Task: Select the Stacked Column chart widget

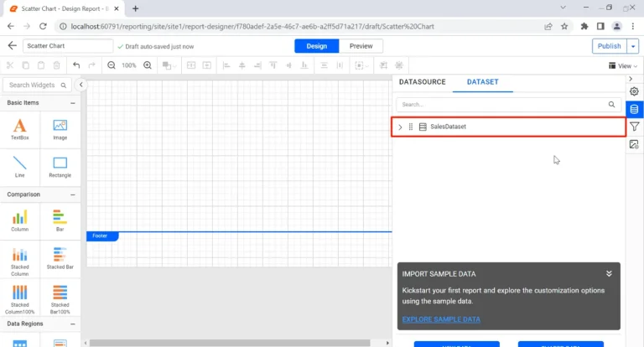Action: pyautogui.click(x=20, y=262)
